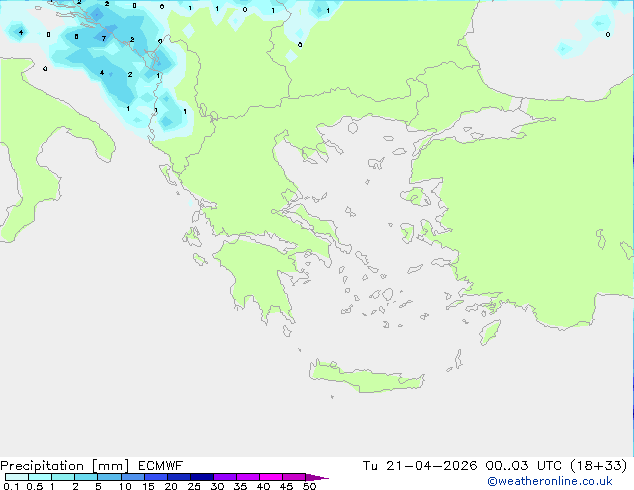Click the '00..03 UTC' time text

(x=524, y=466)
